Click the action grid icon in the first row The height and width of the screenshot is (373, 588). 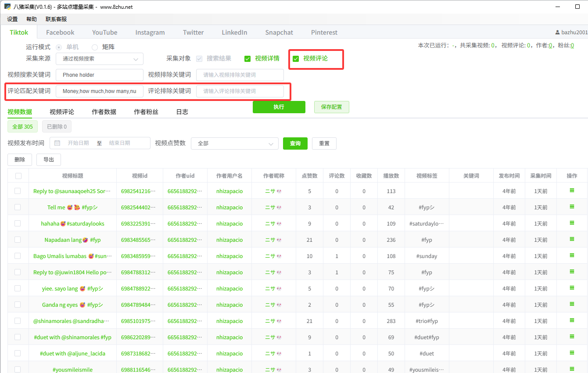point(572,190)
